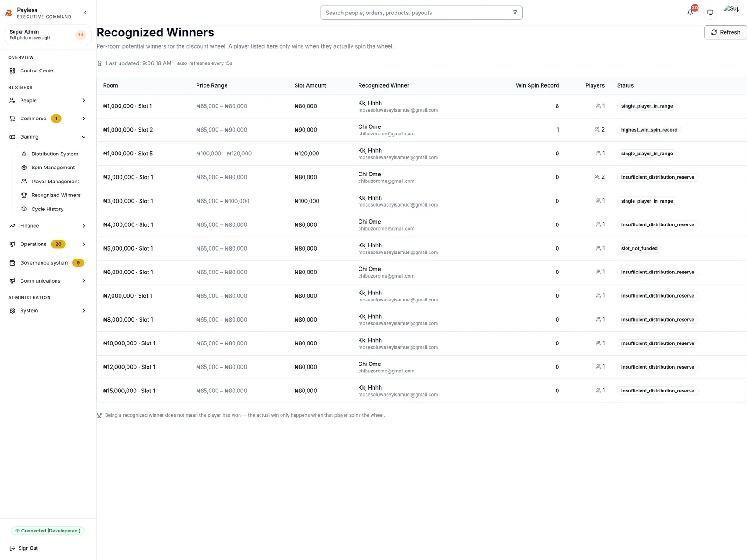747x560 pixels.
Task: Expand the Communications menu chevron
Action: (84, 281)
